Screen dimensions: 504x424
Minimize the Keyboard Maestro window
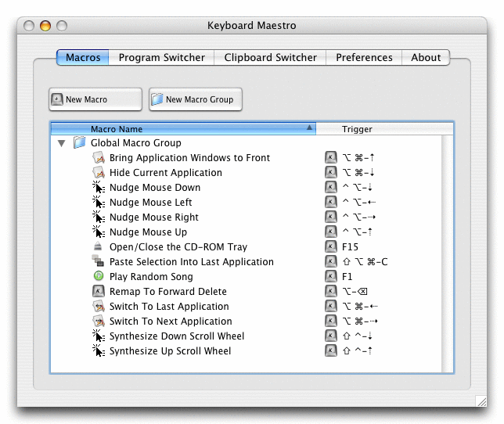(x=45, y=25)
